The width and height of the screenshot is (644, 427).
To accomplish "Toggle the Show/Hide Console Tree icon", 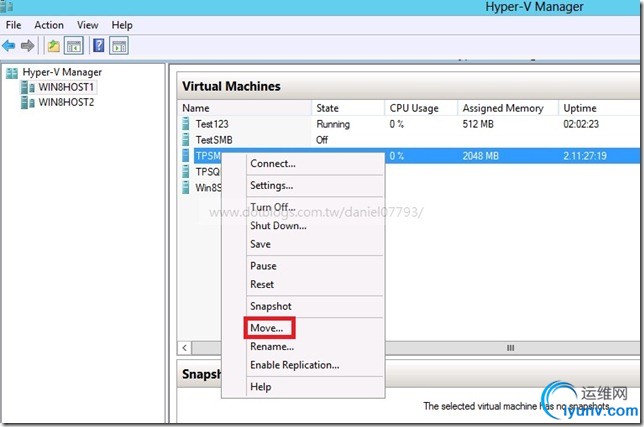I will click(x=74, y=46).
